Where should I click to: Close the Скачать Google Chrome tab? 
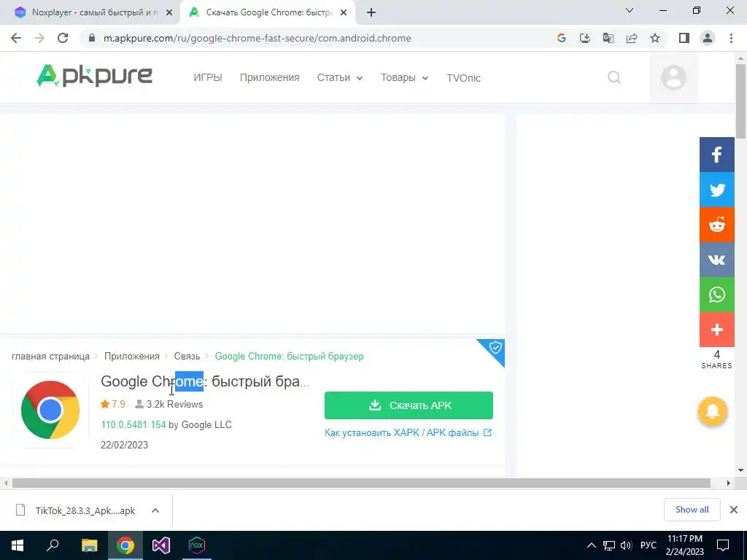344,12
